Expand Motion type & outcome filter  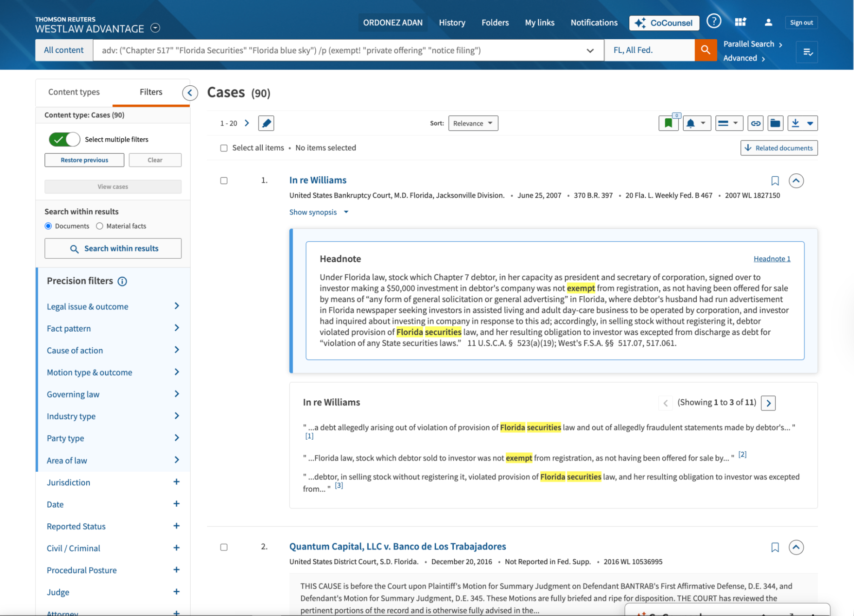tap(113, 372)
